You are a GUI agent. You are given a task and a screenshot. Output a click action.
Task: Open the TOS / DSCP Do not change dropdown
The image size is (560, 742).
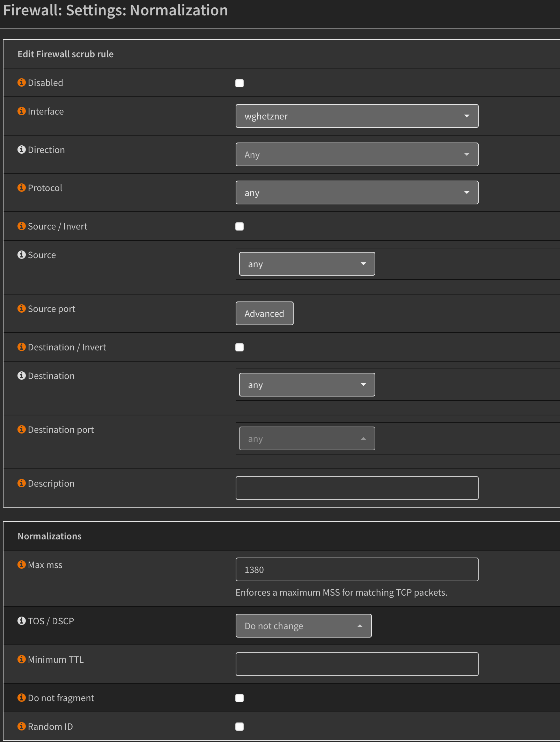click(303, 626)
